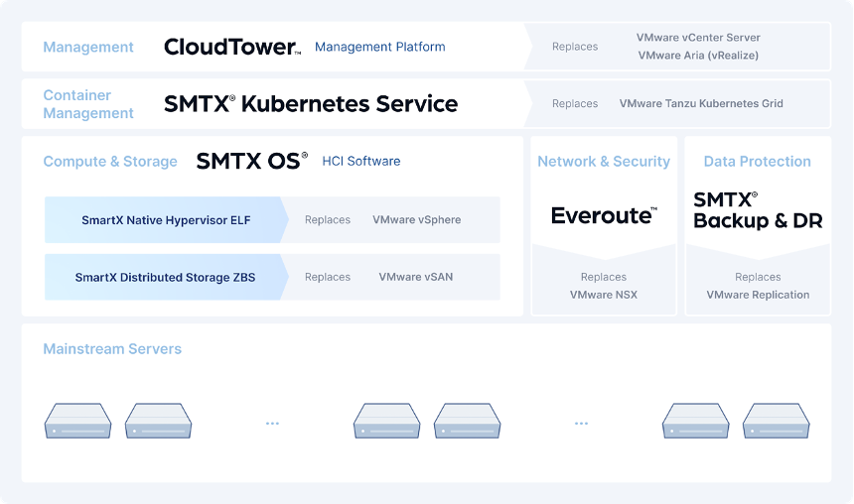Click 'VMware Replication' text
The width and height of the screenshot is (854, 504).
pos(758,295)
